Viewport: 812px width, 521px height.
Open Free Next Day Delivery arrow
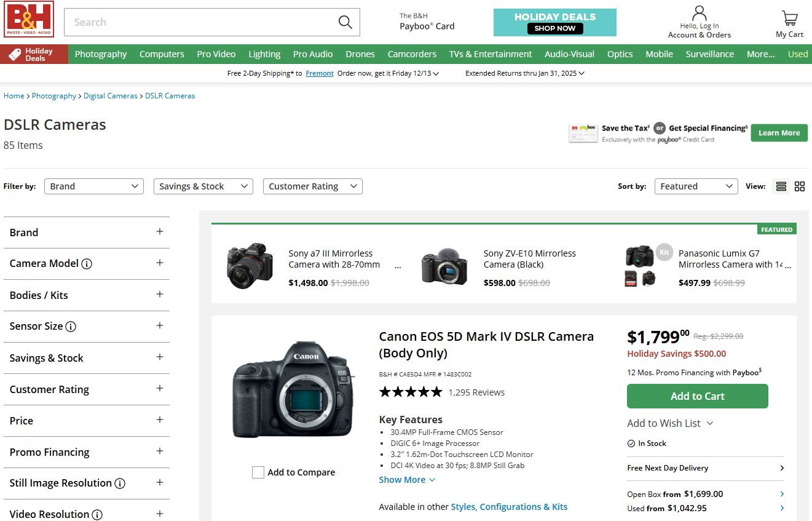[782, 468]
